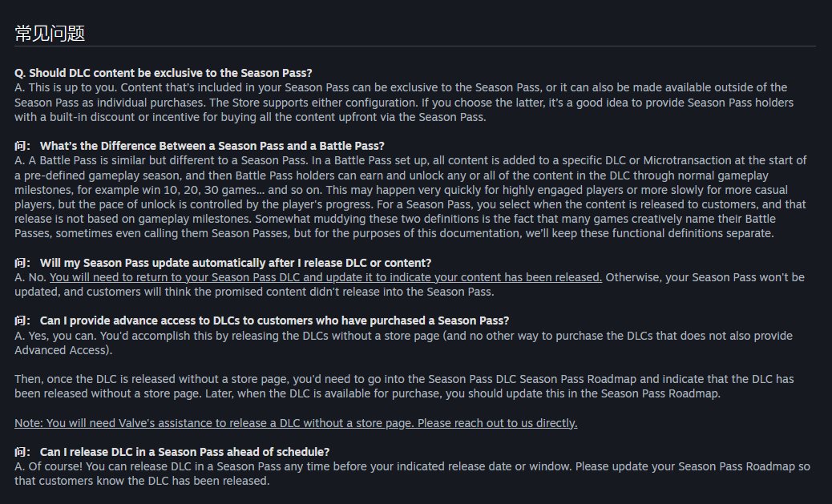Click the horizontal divider under the 常见问题 heading
The height and width of the screenshot is (504, 832).
point(415,46)
